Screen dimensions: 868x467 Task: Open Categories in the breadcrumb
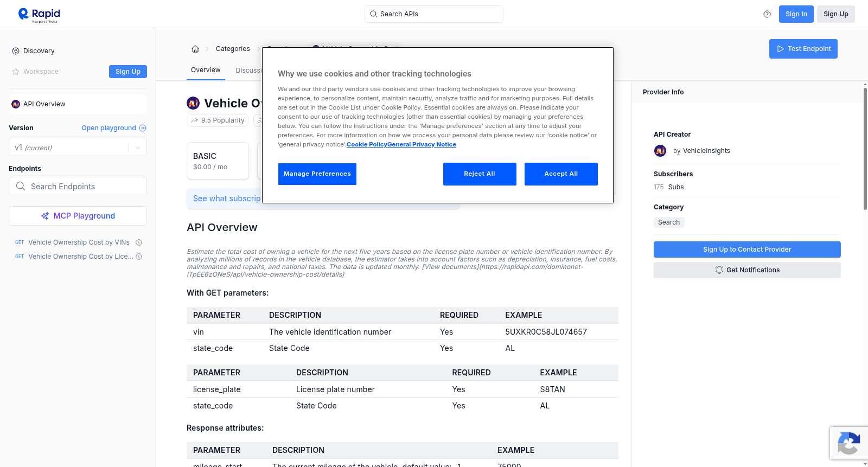pos(233,49)
